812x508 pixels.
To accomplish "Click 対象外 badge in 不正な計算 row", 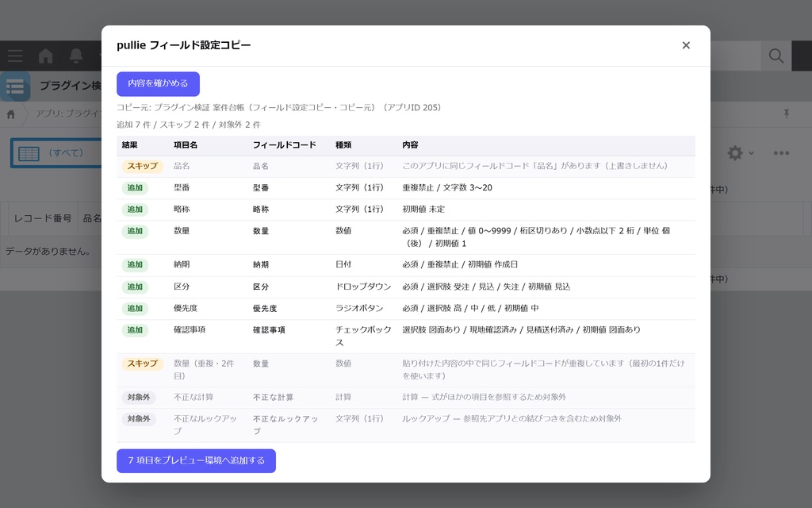I will [x=139, y=398].
